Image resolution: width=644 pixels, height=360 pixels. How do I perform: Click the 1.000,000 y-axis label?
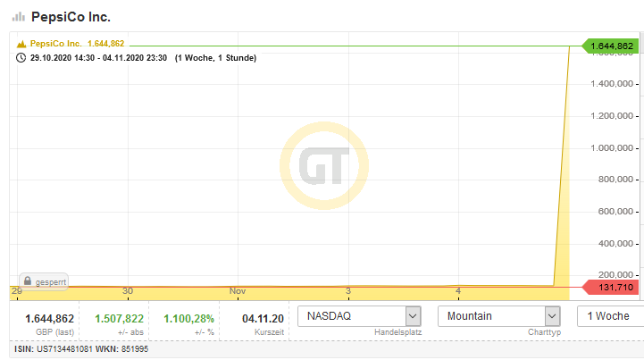coord(612,148)
